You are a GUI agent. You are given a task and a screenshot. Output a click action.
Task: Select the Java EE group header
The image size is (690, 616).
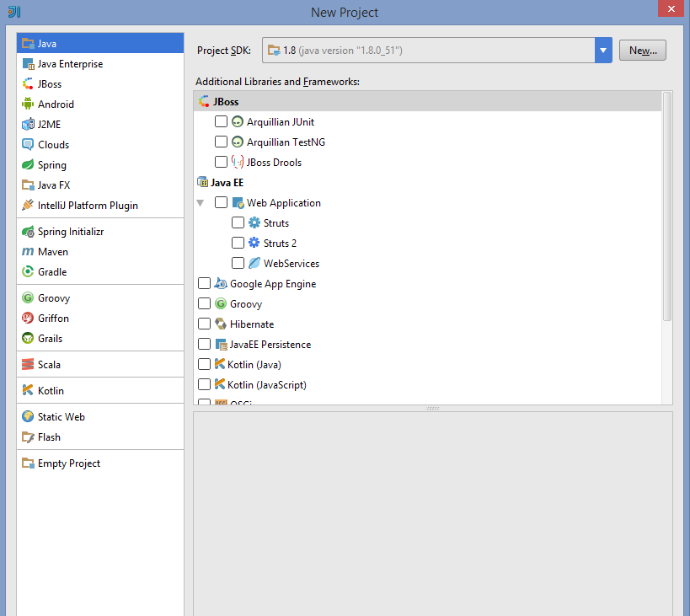(427, 183)
